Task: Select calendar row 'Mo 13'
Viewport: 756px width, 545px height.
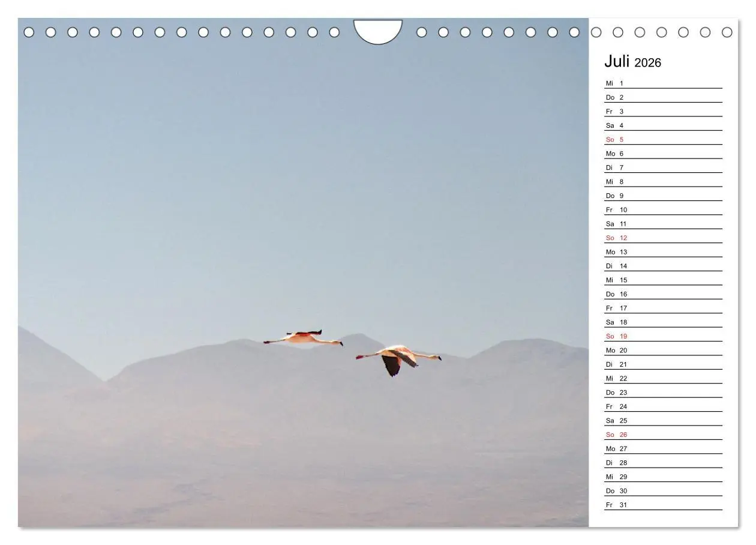Action: tap(663, 251)
